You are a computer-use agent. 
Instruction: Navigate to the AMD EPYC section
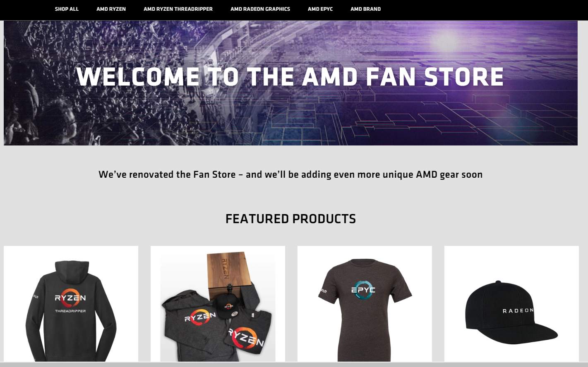tap(320, 9)
